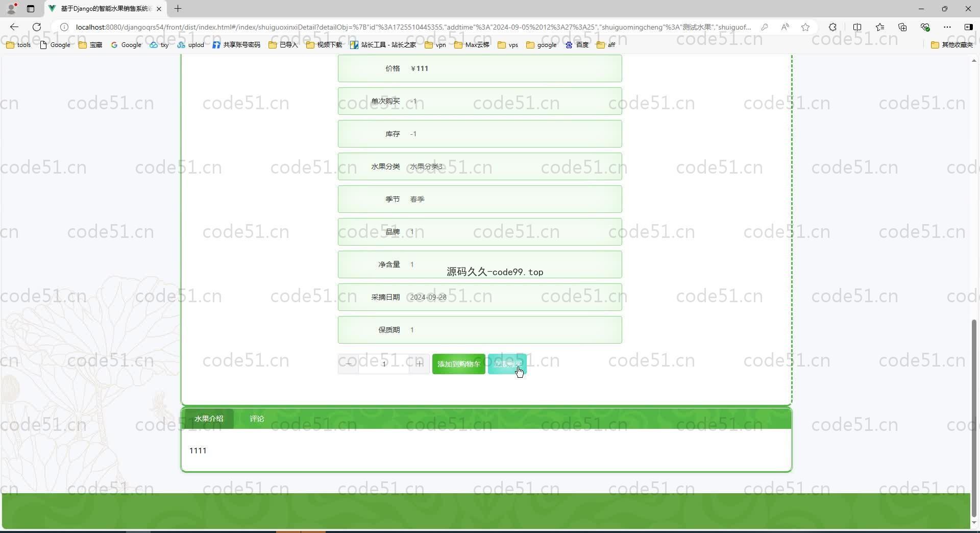Image resolution: width=980 pixels, height=533 pixels.
Task: Open Settings and more ellipsis menu
Action: tap(947, 27)
